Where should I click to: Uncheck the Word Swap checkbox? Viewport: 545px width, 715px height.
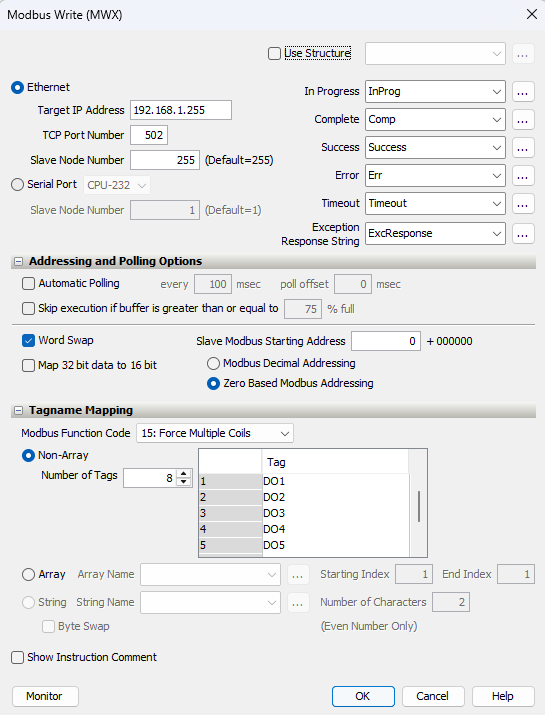tap(28, 341)
